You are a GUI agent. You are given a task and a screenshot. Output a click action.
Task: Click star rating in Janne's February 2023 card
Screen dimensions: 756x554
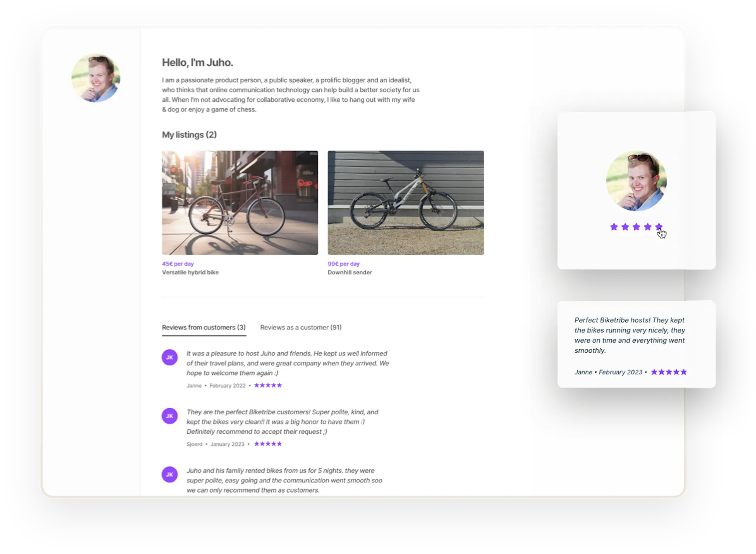click(669, 372)
